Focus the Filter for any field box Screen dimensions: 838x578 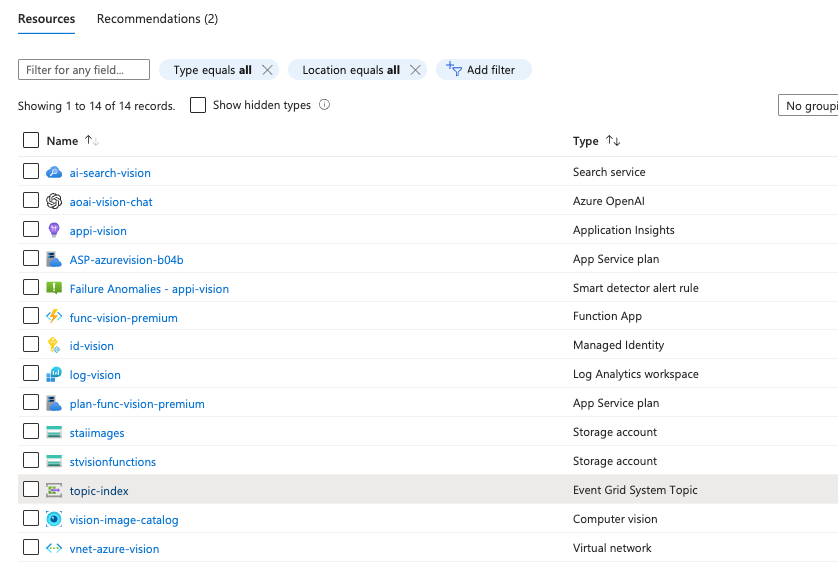pyautogui.click(x=84, y=70)
